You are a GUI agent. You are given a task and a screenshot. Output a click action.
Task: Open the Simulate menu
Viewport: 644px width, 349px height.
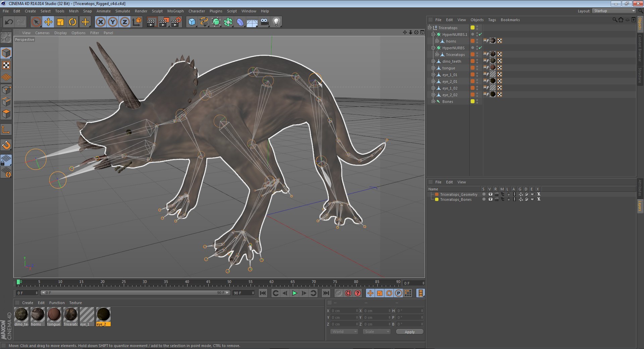pyautogui.click(x=122, y=11)
